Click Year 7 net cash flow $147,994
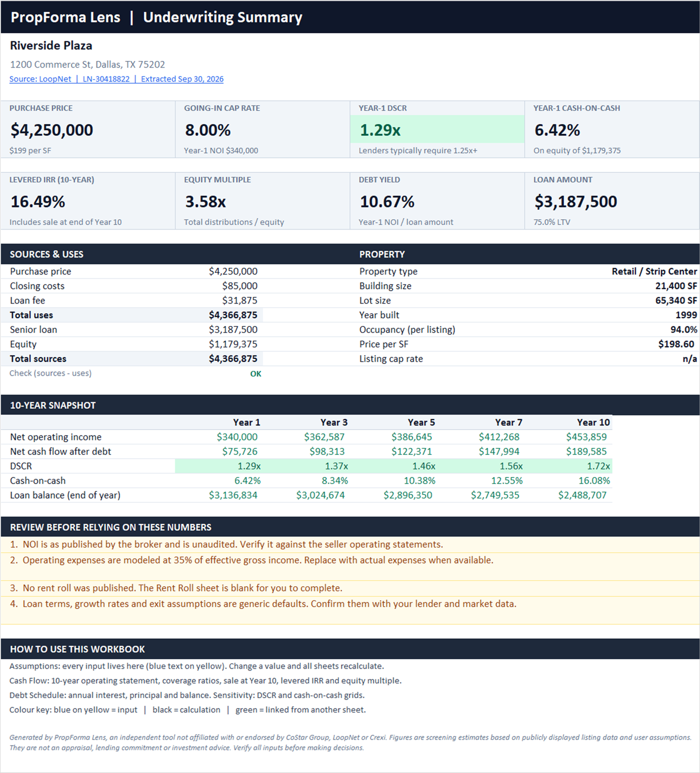Screen dimensions: 700x773 [x=499, y=451]
